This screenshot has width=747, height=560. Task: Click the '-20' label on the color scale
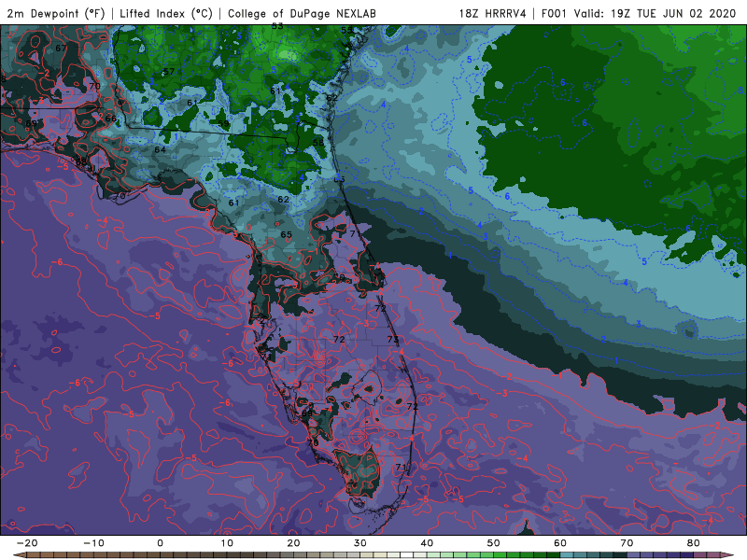click(27, 543)
